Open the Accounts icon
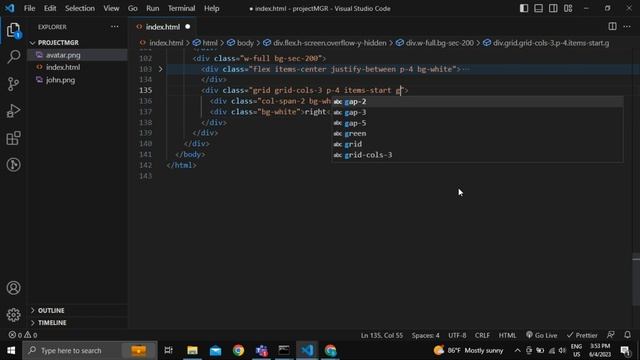This screenshot has width=640, height=360. click(x=13, y=288)
